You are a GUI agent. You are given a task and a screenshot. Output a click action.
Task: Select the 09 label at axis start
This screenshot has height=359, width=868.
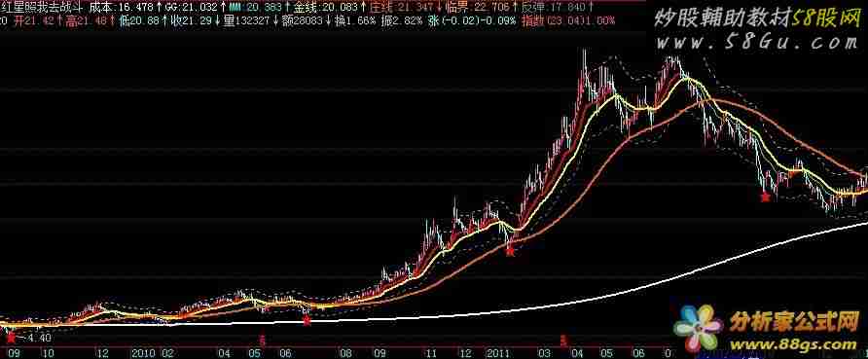(14, 353)
